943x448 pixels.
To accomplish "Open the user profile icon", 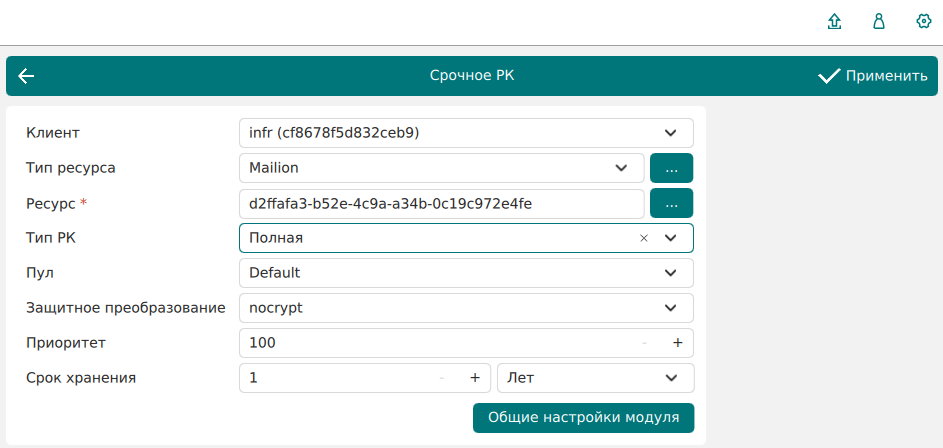I will click(x=879, y=22).
